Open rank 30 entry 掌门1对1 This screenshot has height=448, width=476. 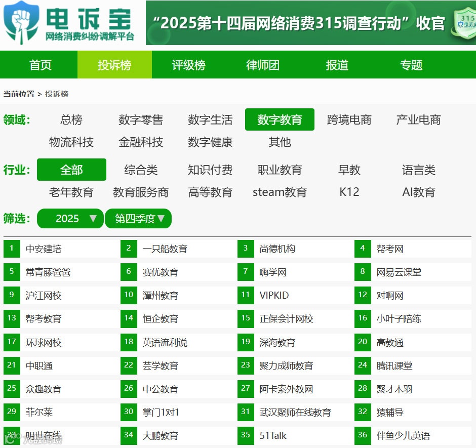[x=161, y=412]
